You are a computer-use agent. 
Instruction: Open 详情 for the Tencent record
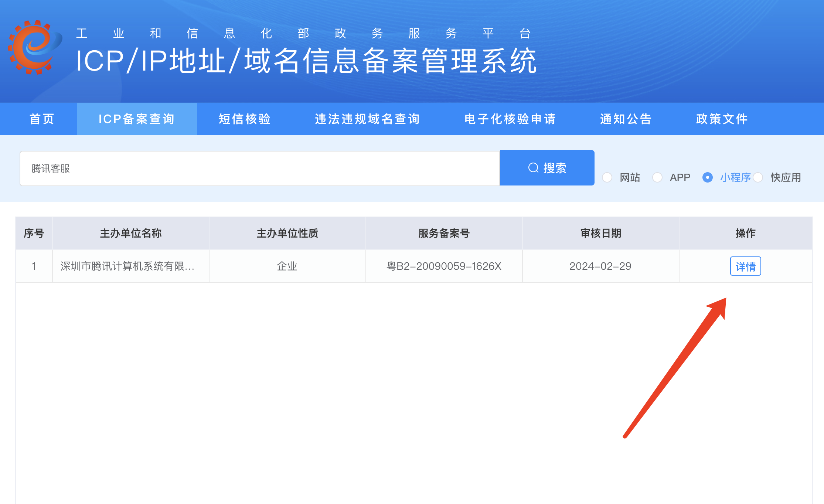point(745,266)
